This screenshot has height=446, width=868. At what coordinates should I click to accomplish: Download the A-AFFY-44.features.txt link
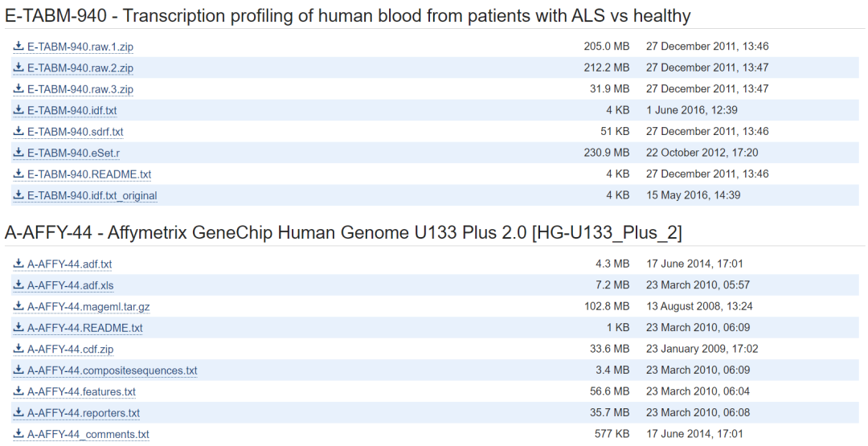click(81, 392)
